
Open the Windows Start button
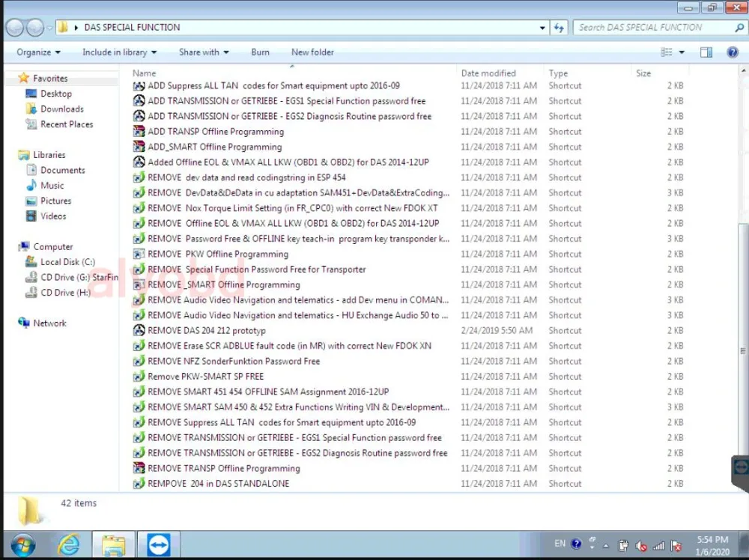tap(22, 545)
